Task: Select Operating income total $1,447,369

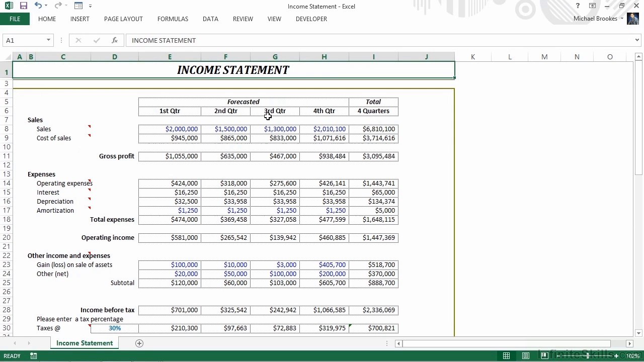Action: click(x=373, y=237)
